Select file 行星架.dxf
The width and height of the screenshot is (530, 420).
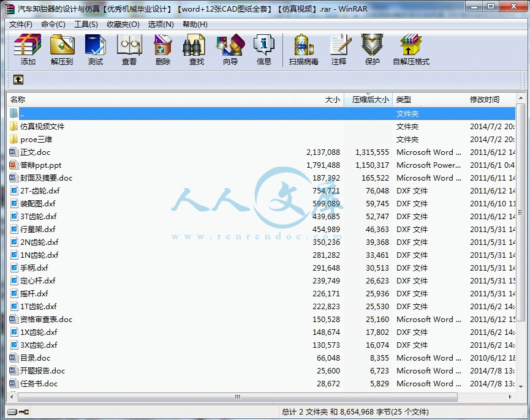click(x=38, y=229)
